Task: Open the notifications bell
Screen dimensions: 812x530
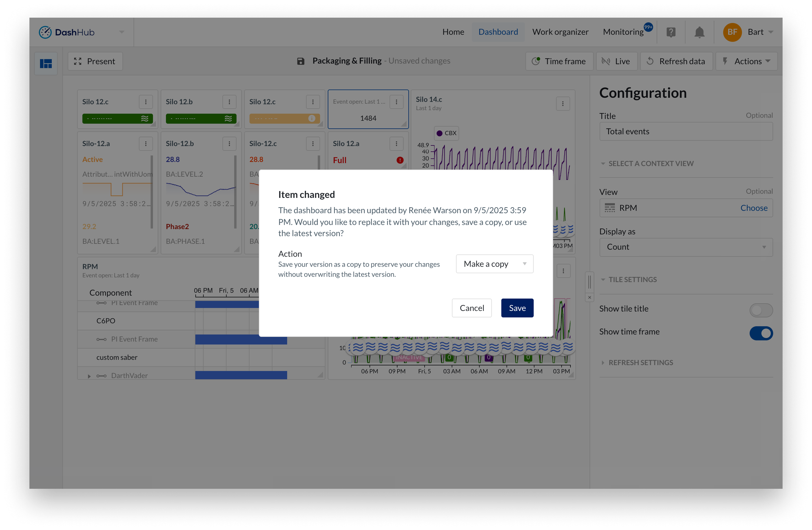Action: coord(699,32)
